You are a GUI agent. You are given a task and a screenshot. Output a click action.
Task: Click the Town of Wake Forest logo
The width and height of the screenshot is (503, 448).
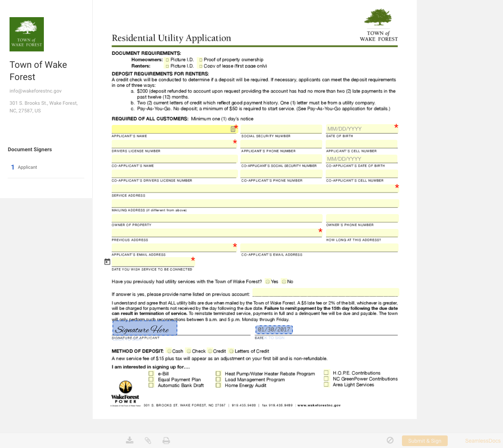(x=26, y=34)
